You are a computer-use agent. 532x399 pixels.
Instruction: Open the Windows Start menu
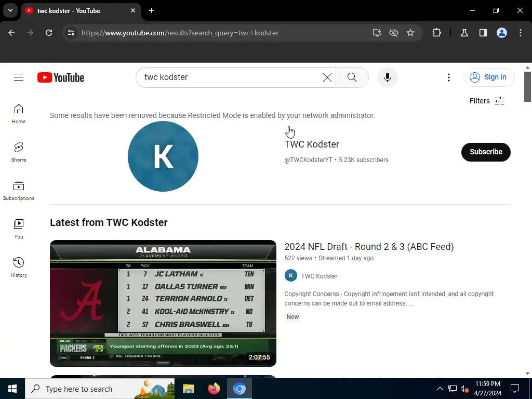coord(12,389)
